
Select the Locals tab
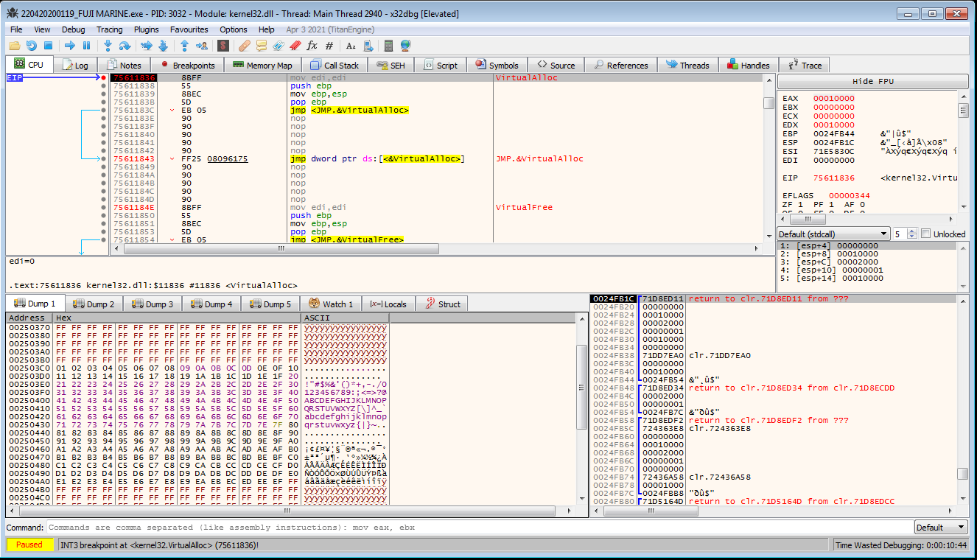pyautogui.click(x=388, y=304)
